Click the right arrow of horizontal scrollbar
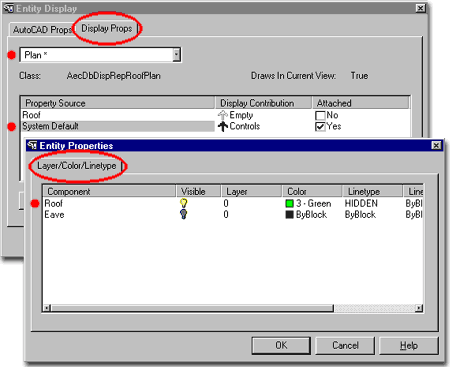450x367 pixels. point(419,308)
